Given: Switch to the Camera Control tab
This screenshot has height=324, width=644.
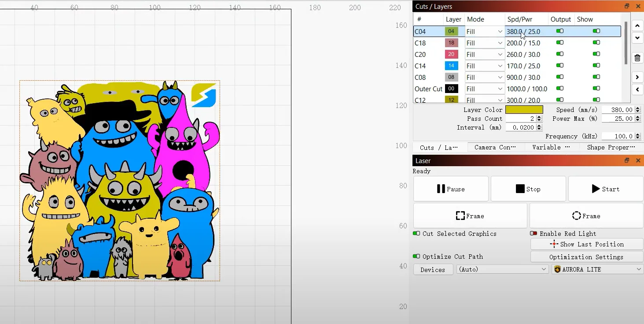Looking at the screenshot, I should click(495, 148).
